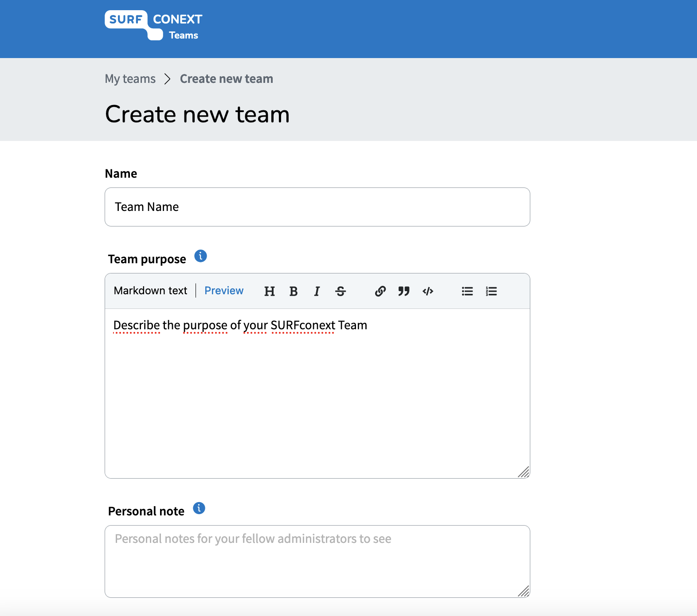Click Team purpose textarea resize handle

tap(524, 472)
